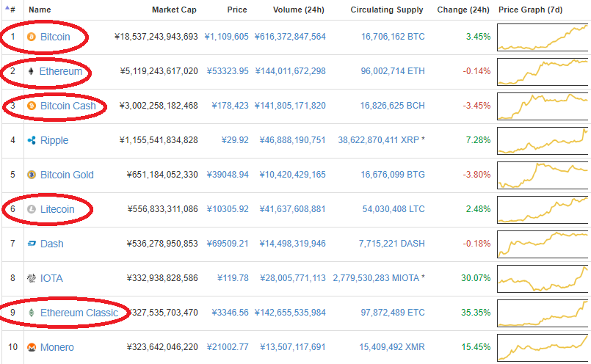
Task: Click supply 7,715,221 DASH
Action: [x=391, y=244]
